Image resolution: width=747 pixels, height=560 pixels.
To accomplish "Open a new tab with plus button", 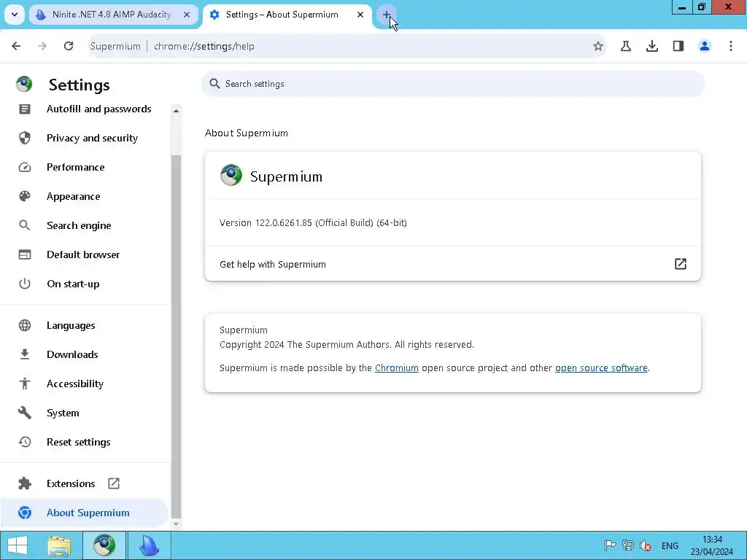I will point(387,15).
